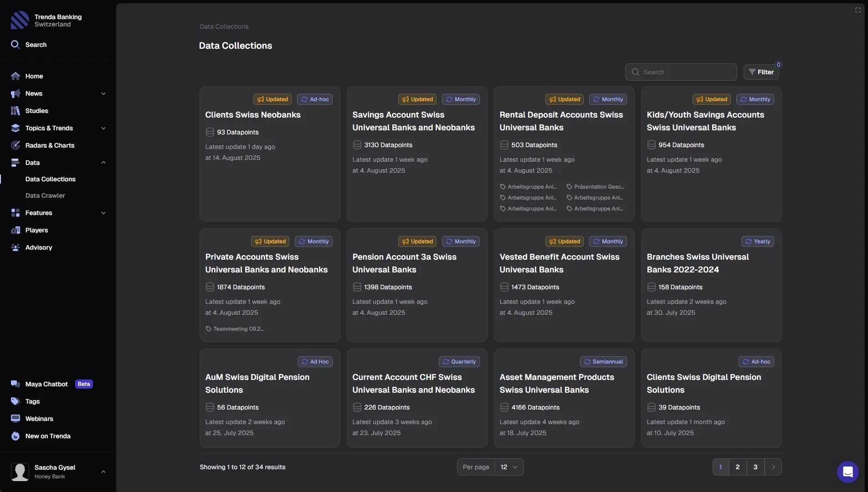868x492 pixels.
Task: Toggle the Monthly badge on Savings Account card
Action: [461, 99]
